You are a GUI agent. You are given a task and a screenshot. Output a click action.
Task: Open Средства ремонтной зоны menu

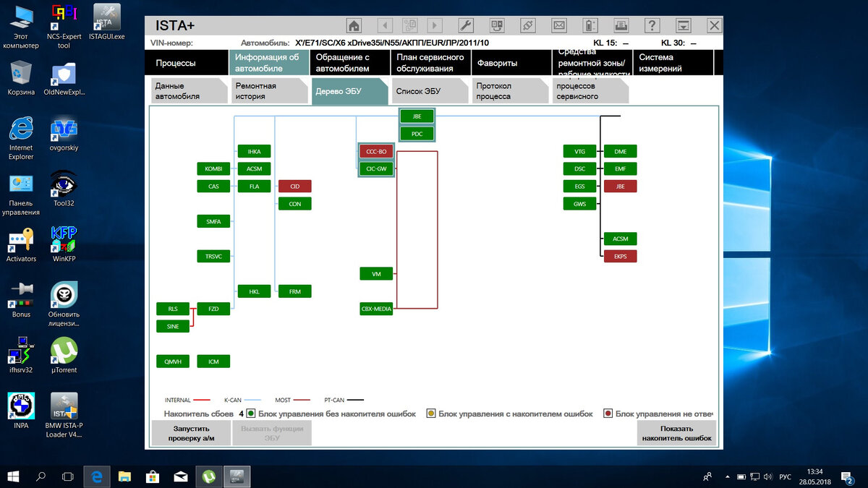pos(592,63)
